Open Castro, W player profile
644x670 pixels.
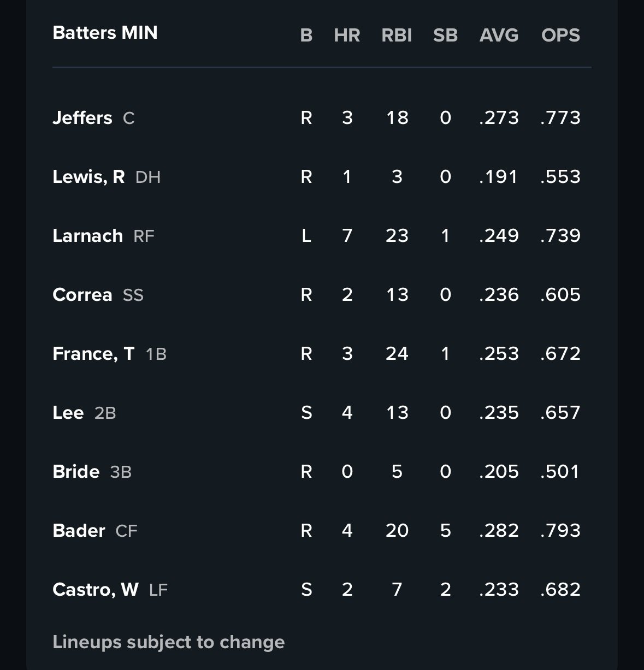95,590
